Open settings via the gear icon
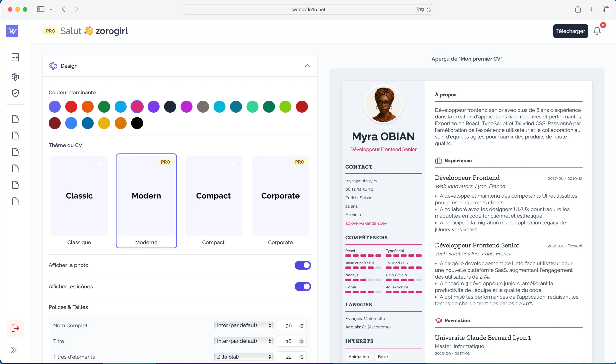Screen dimensions: 616x364 (x=15, y=76)
